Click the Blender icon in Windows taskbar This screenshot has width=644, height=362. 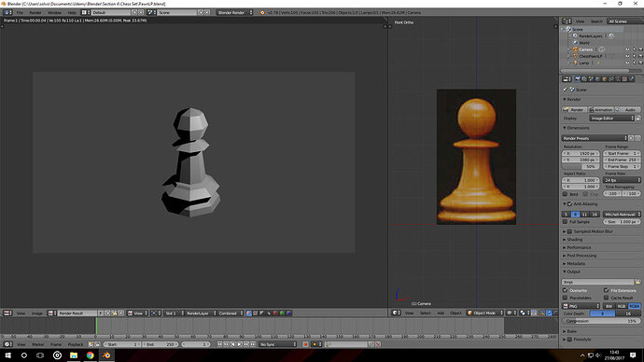(x=106, y=355)
